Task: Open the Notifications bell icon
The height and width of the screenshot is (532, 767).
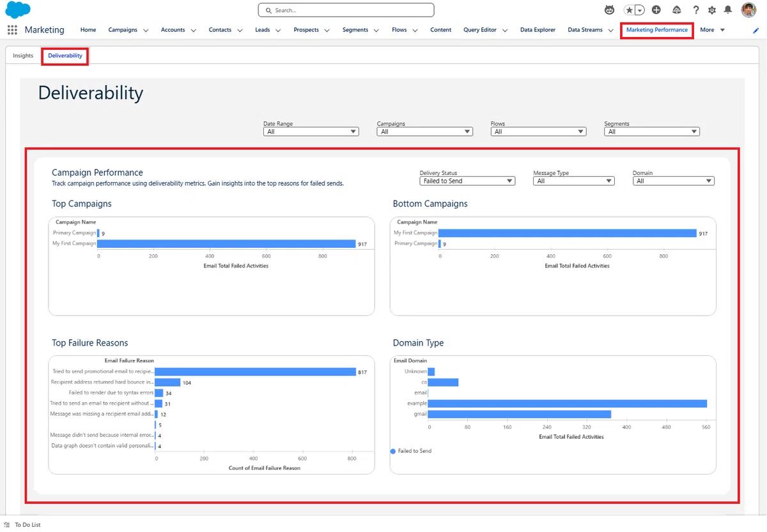Action: pos(728,10)
